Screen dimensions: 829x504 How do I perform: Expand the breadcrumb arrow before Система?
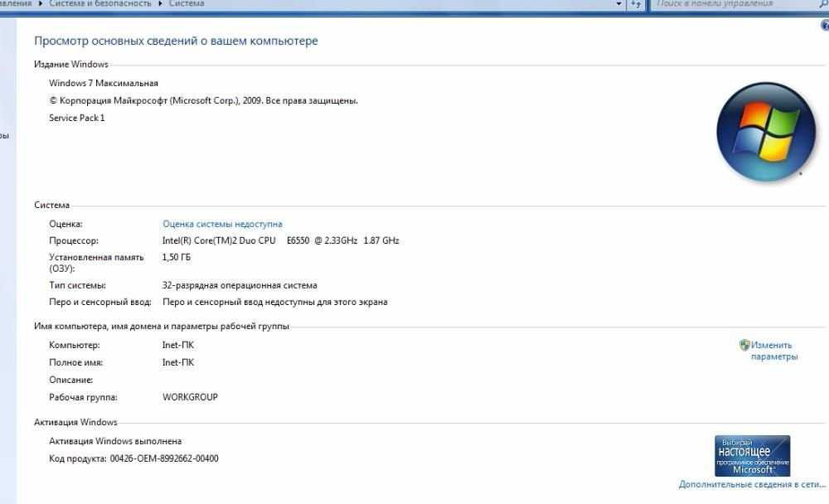[x=160, y=3]
